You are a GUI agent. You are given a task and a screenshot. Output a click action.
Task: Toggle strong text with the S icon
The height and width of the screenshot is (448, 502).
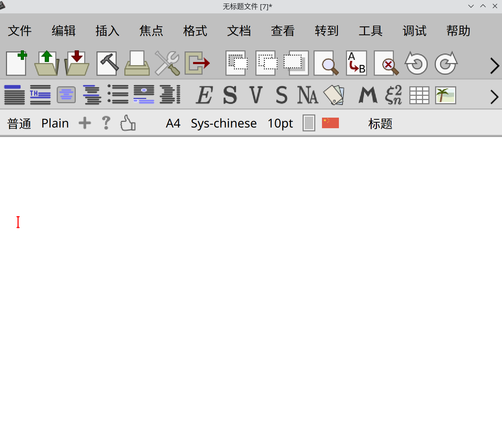[x=230, y=95]
